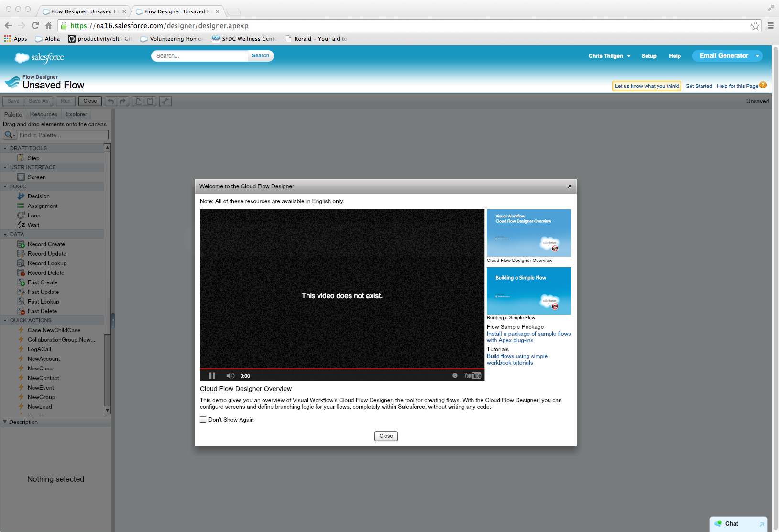Open the 'Install a package of sample flows' link
779x532 pixels.
tap(529, 337)
